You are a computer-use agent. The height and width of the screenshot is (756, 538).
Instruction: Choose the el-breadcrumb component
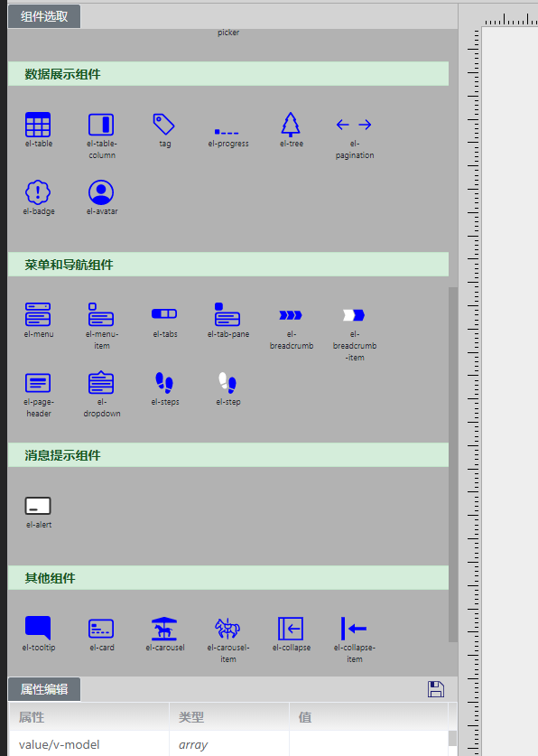291,315
